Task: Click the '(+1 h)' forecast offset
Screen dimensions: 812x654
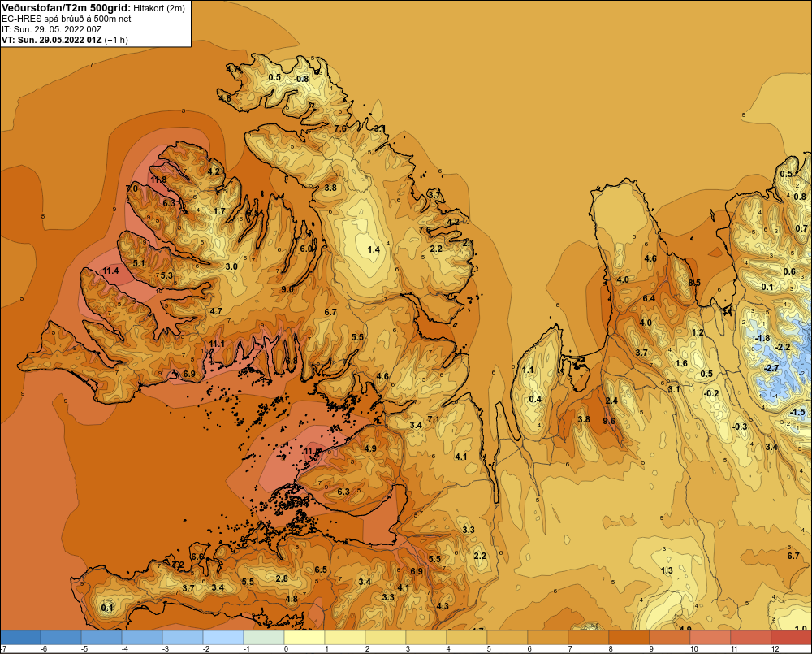Action: click(116, 40)
